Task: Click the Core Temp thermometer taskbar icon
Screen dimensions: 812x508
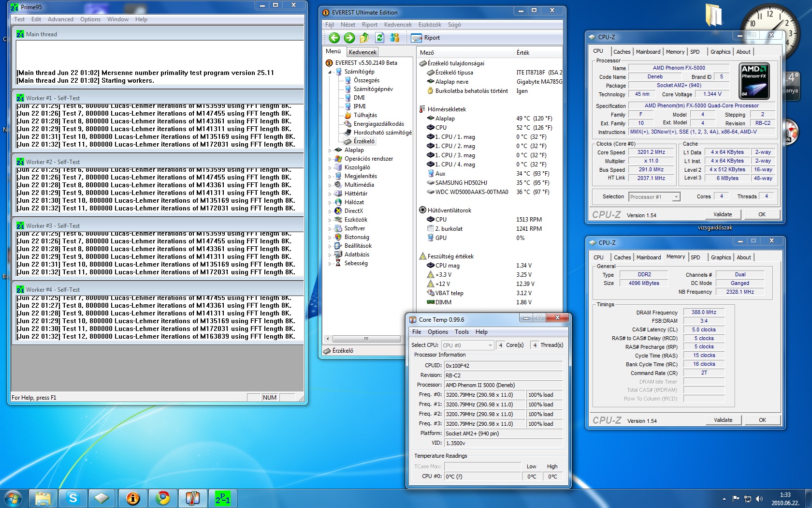Action: click(x=193, y=498)
